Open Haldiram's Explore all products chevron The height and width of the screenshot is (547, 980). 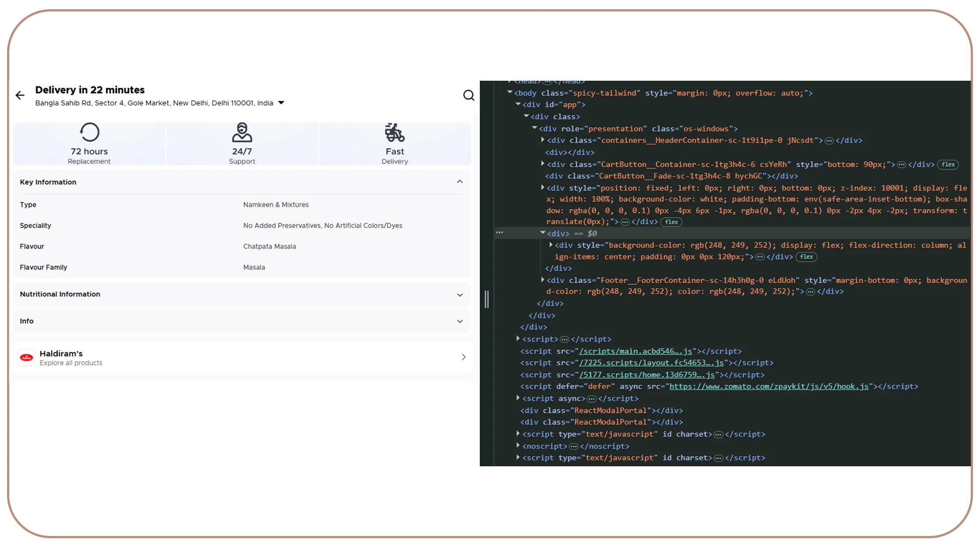[463, 357]
